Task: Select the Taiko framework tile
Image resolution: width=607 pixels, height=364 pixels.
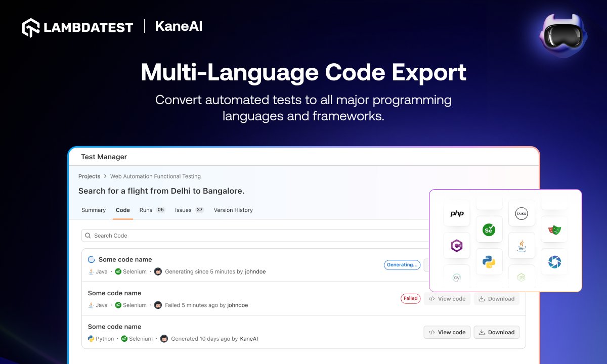Action: click(522, 213)
